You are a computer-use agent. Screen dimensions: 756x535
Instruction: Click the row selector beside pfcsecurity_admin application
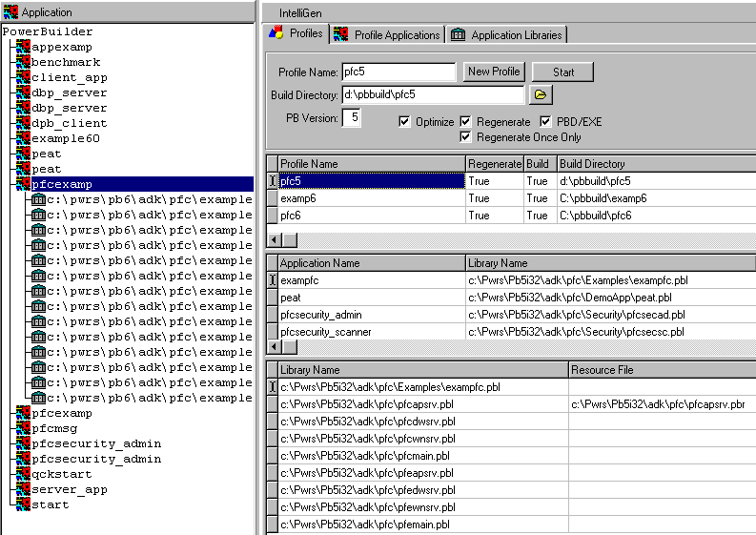273,315
